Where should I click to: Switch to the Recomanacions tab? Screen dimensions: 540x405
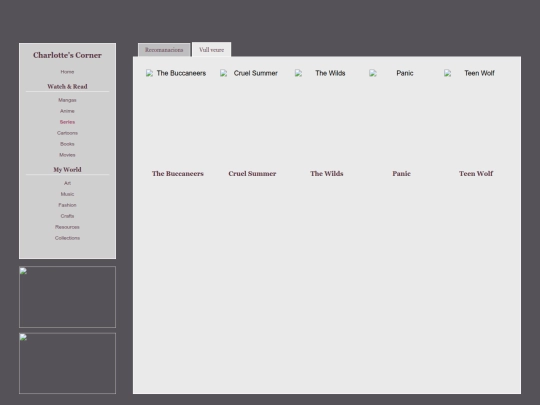pos(164,50)
